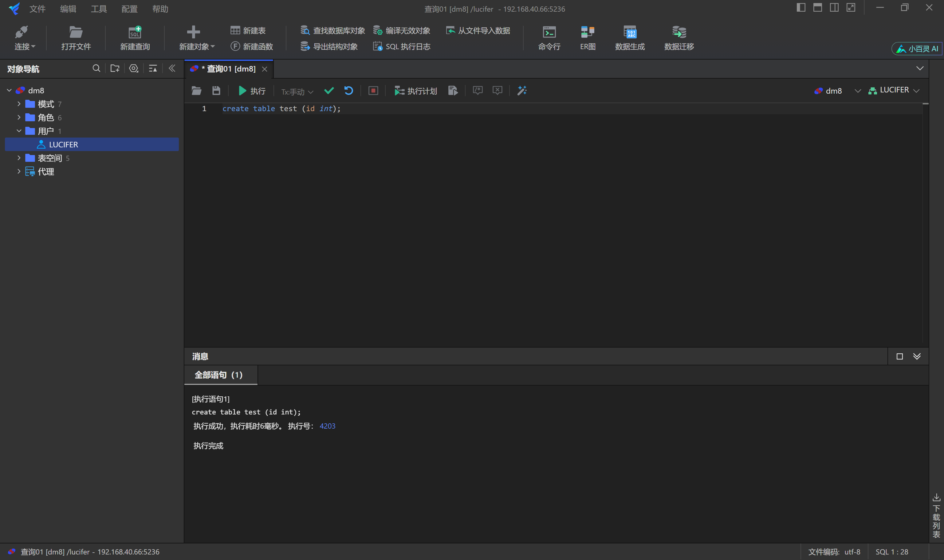This screenshot has width=944, height=560.
Task: Maximize the 消息 message panel
Action: (899, 356)
